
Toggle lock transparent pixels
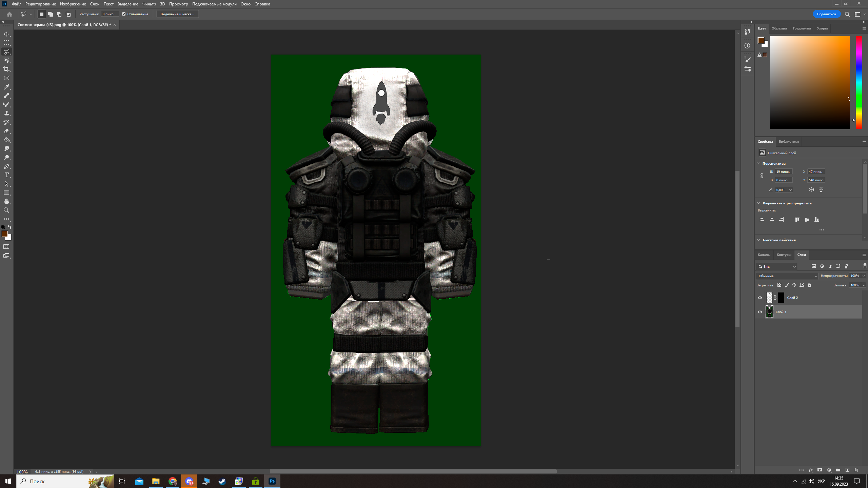tap(779, 285)
